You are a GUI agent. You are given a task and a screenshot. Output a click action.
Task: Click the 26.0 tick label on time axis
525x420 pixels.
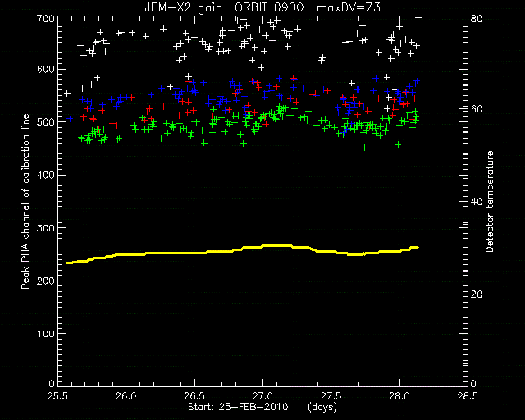coord(126,396)
